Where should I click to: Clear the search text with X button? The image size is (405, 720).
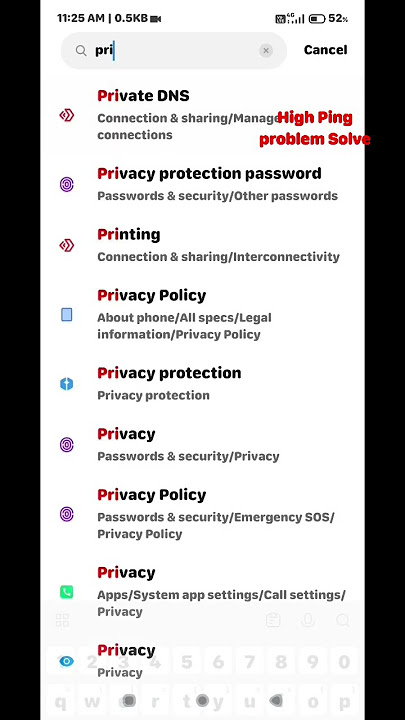tap(266, 51)
